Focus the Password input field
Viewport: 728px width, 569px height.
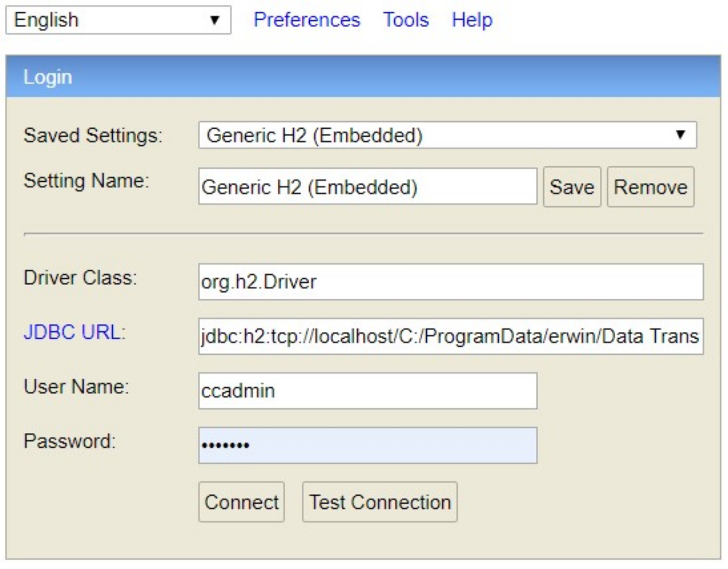pos(367,445)
